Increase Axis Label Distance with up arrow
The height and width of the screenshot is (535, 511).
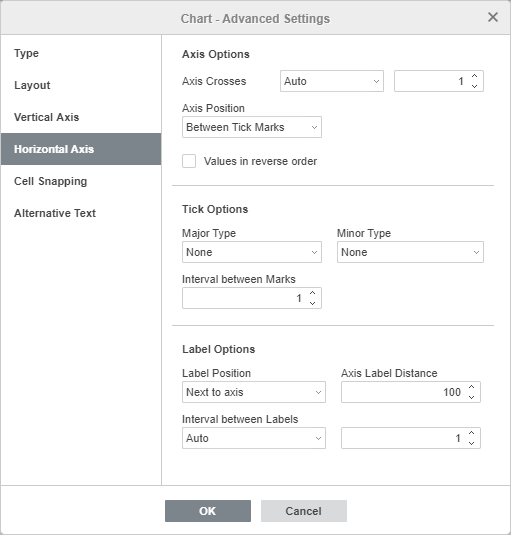(x=471, y=387)
